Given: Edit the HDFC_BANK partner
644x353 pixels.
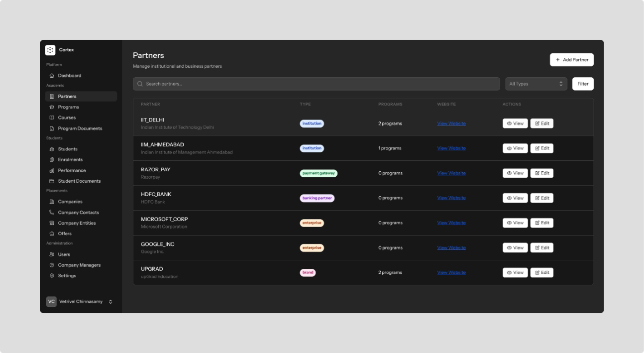Looking at the screenshot, I should [x=542, y=198].
